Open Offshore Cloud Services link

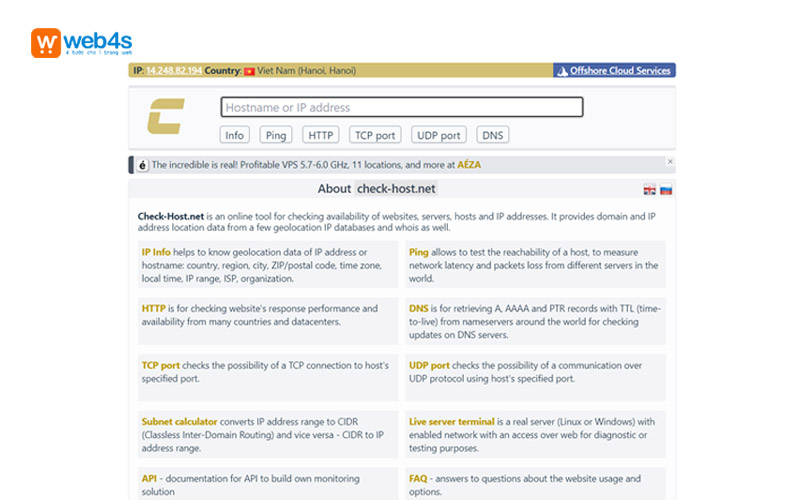click(x=620, y=70)
